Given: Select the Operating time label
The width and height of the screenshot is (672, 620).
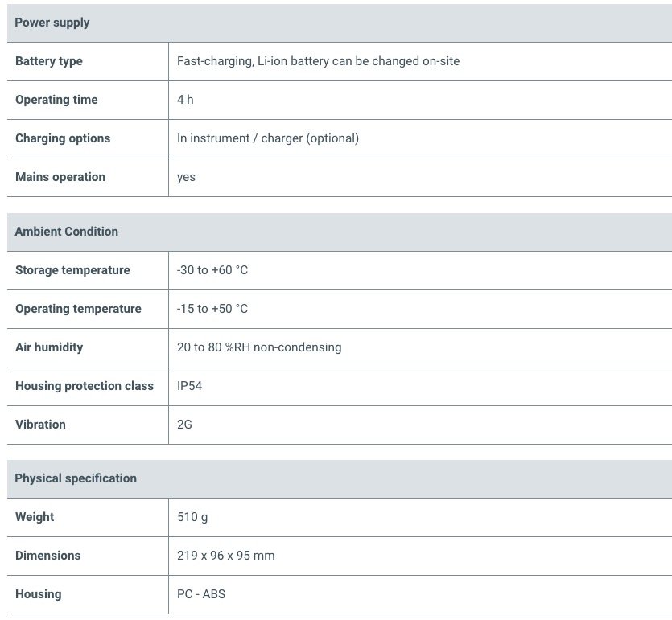Looking at the screenshot, I should (56, 100).
